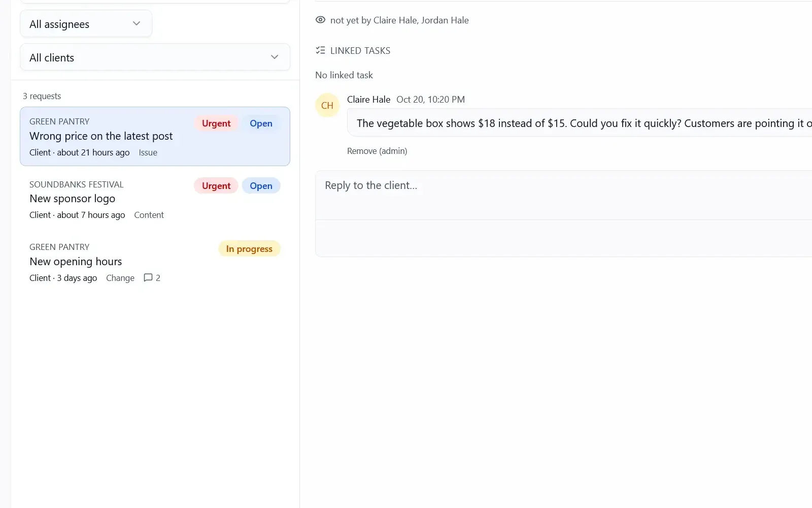Open the All assignees dropdown
The height and width of the screenshot is (508, 812).
click(86, 24)
